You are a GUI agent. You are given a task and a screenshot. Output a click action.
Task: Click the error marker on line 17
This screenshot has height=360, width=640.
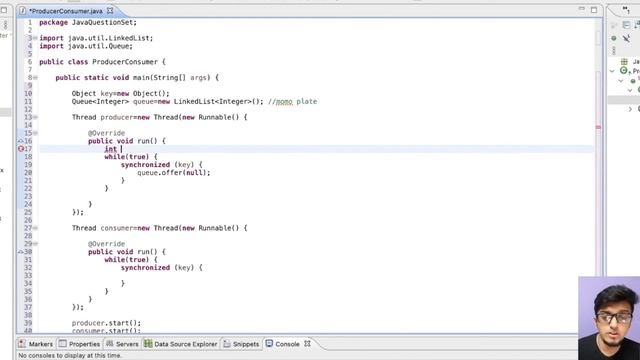tap(21, 149)
